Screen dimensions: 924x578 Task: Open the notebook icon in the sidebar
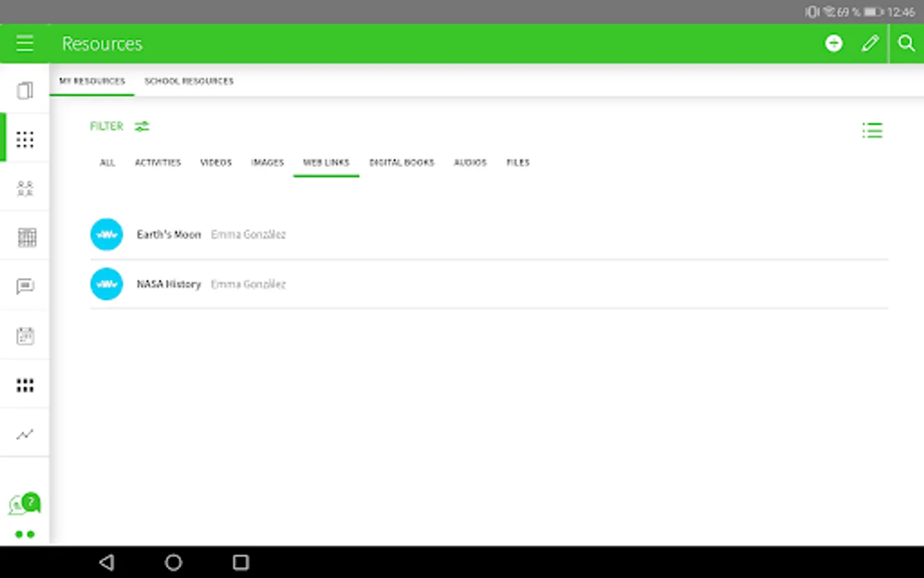[x=25, y=91]
